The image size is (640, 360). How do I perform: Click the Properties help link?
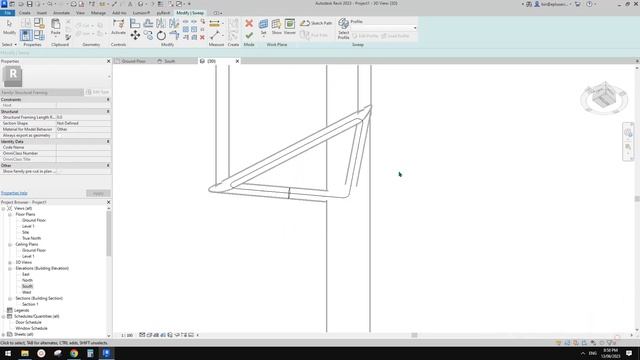[x=14, y=193]
